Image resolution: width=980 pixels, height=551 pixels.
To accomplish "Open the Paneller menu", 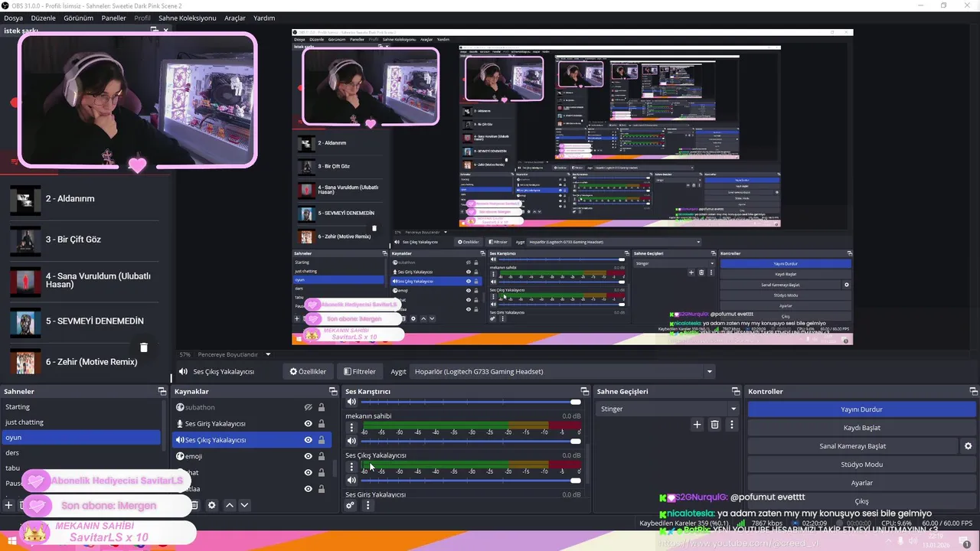I will coord(113,18).
